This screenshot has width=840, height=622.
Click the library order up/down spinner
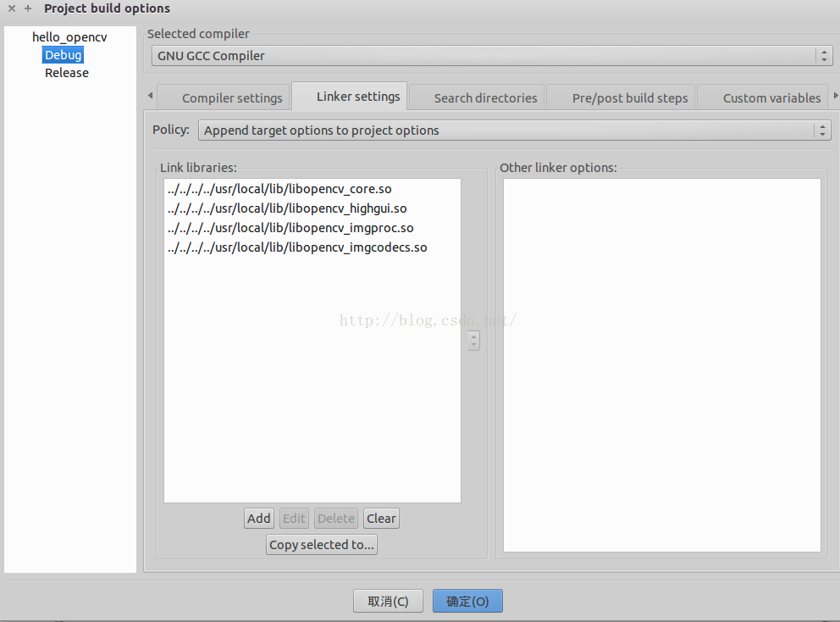[473, 341]
